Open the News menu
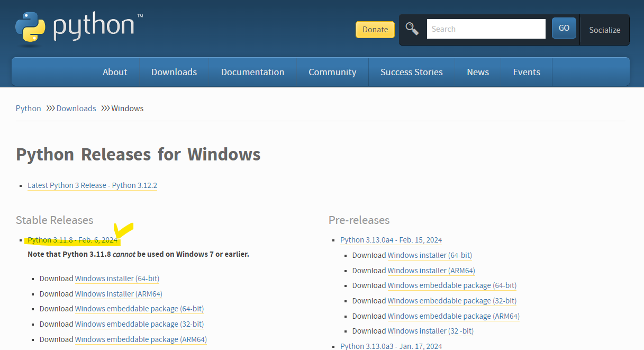This screenshot has width=644, height=350. click(478, 72)
